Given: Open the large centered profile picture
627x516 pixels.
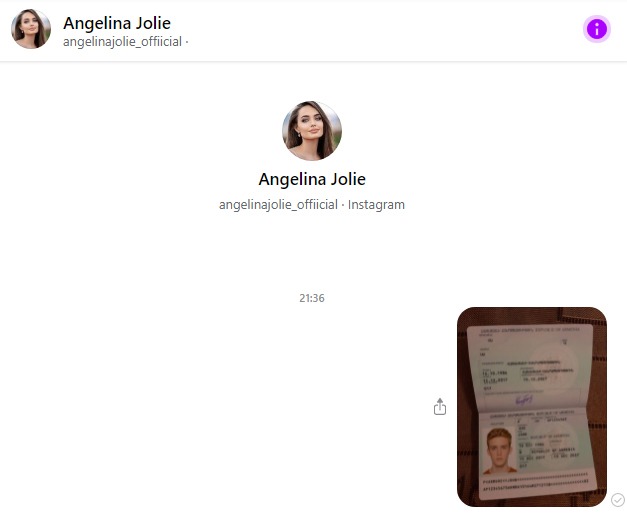Looking at the screenshot, I should 312,131.
